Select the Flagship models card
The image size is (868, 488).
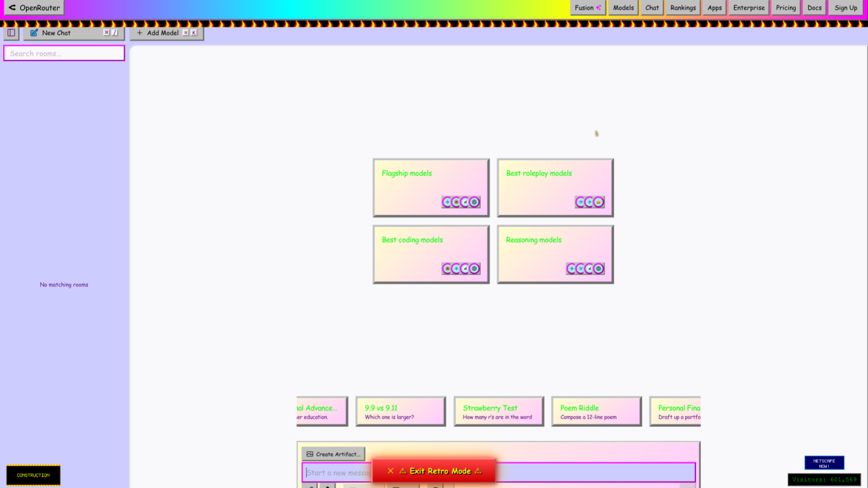(x=431, y=188)
